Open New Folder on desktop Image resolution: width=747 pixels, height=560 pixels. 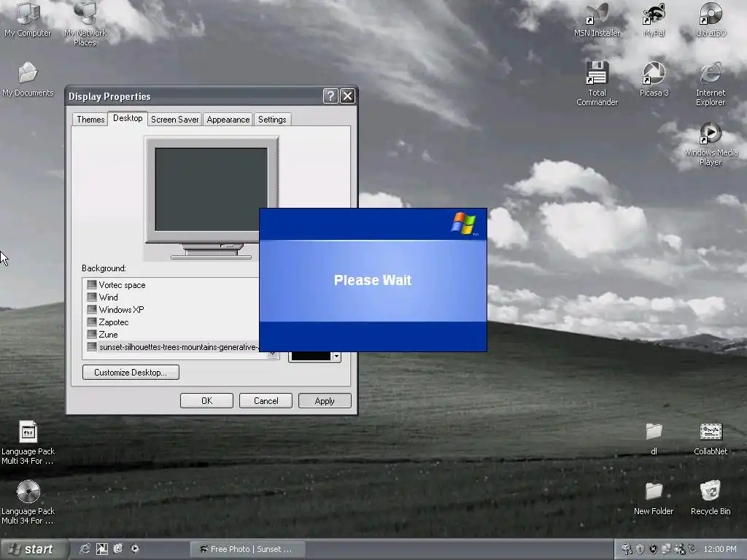pos(654,498)
